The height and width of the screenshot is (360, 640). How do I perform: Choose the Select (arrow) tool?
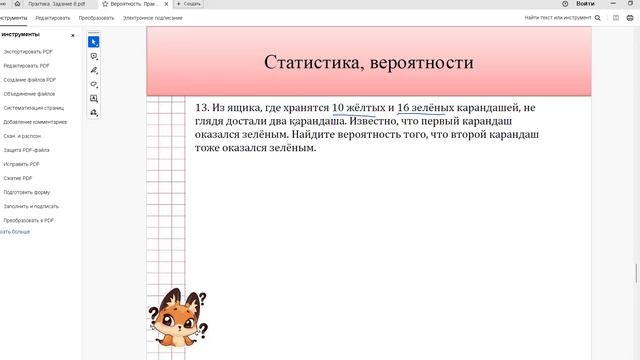[x=93, y=42]
